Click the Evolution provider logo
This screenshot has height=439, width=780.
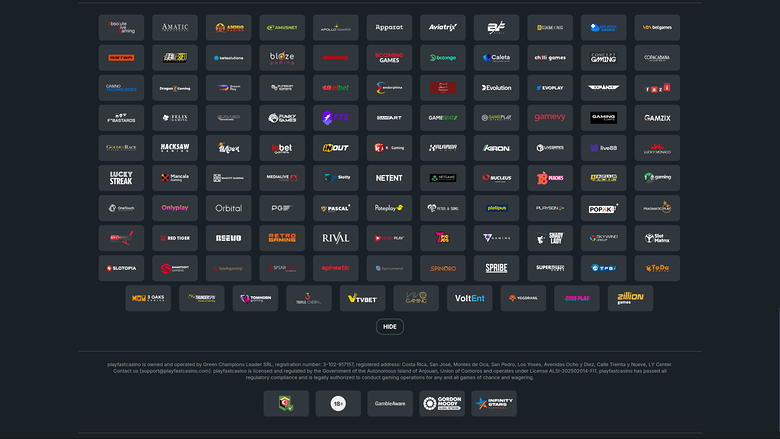[496, 88]
